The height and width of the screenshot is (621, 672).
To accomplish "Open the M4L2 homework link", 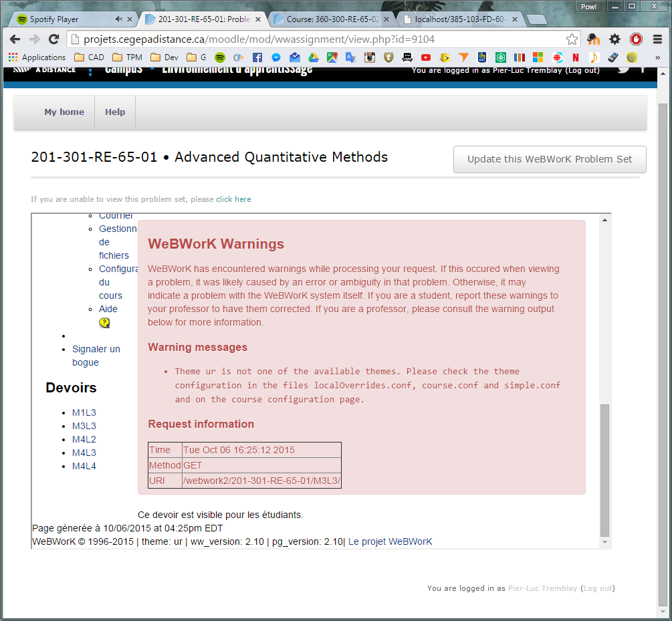I will coord(84,439).
